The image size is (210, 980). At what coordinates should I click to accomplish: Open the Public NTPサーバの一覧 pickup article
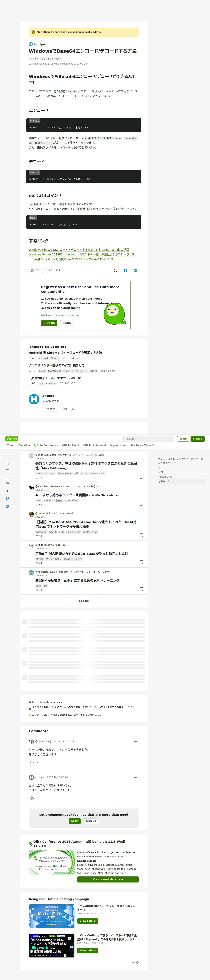coord(55,378)
